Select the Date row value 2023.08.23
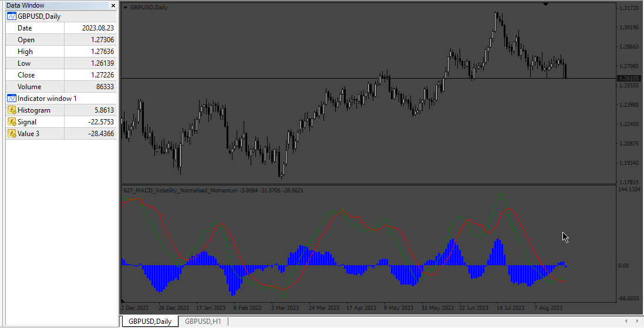 pos(98,28)
